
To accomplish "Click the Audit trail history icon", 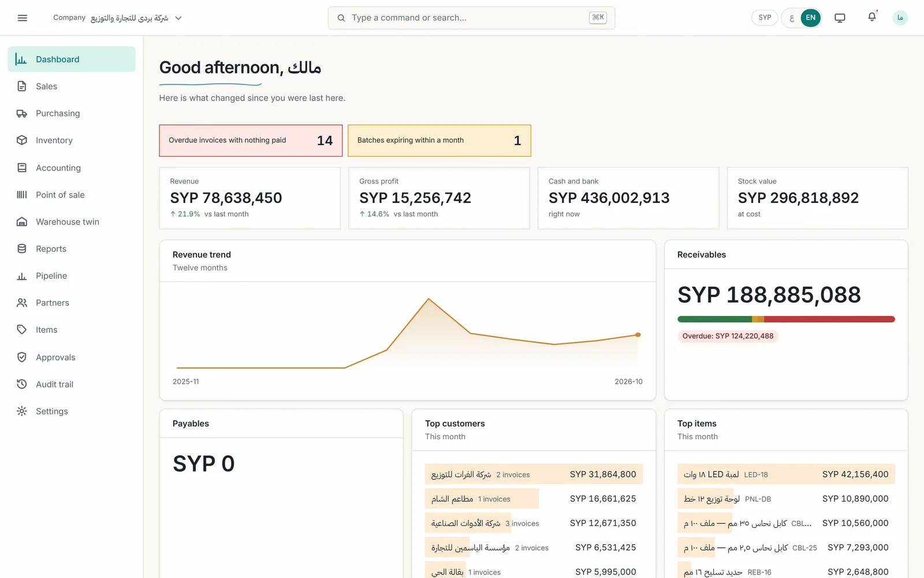I will pos(22,384).
